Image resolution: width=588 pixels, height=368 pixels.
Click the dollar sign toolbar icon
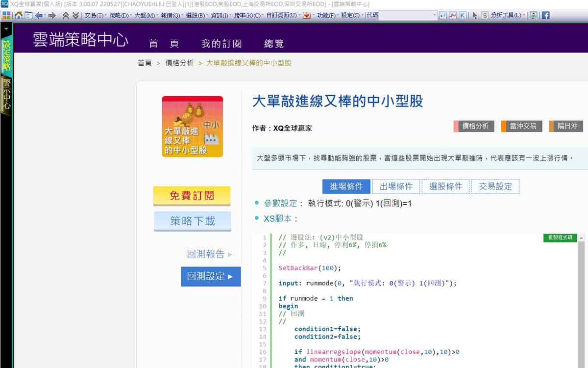(x=485, y=15)
